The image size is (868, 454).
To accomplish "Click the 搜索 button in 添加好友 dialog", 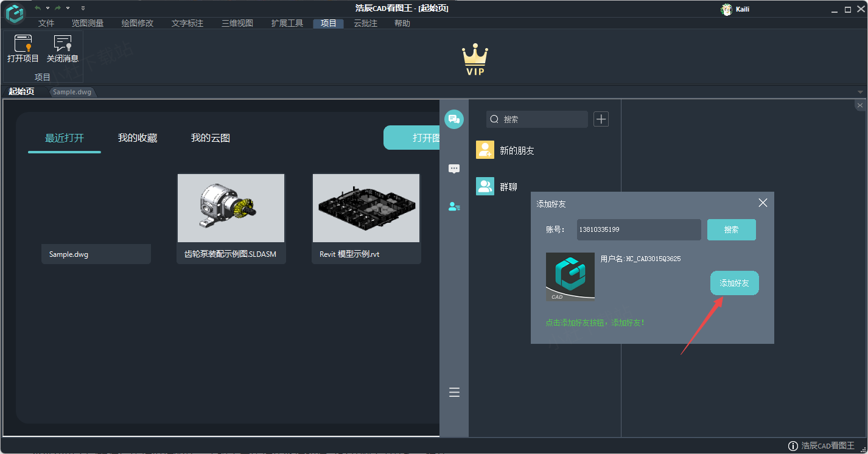I will pyautogui.click(x=732, y=229).
